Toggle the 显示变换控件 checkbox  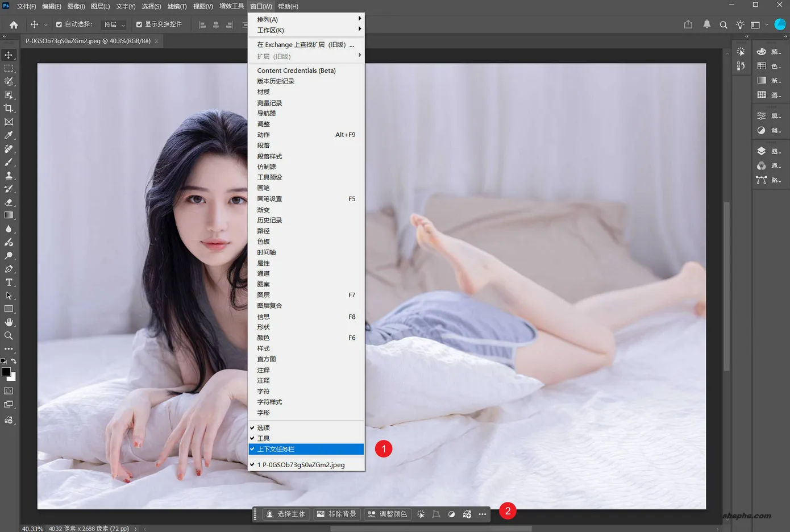tap(139, 24)
